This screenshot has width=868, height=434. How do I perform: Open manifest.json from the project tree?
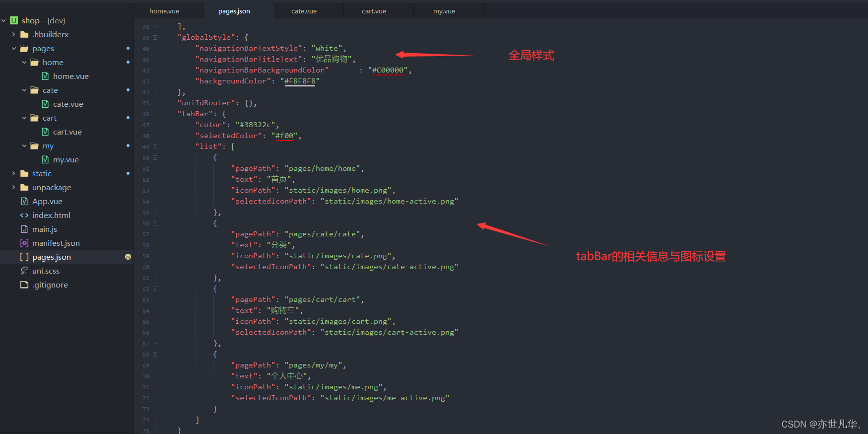click(x=56, y=243)
